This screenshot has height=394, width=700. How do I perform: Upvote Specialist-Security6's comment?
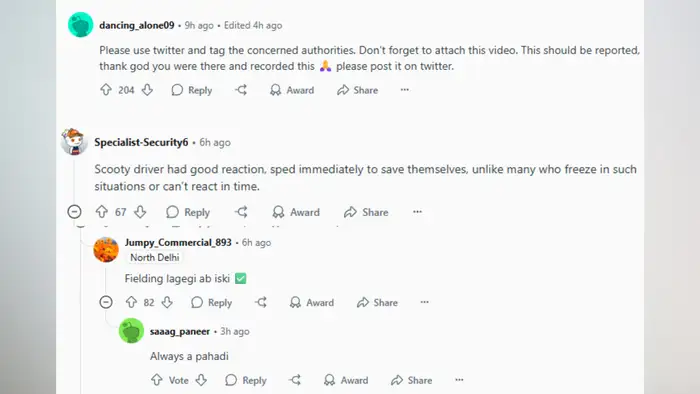click(x=102, y=212)
